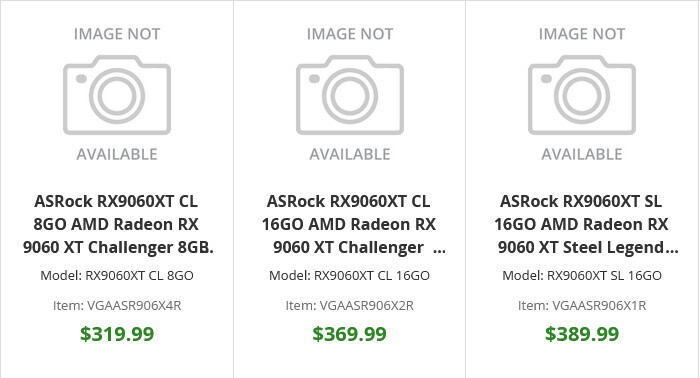Click 'AVAILABLE' text under the Steel Legend camera

click(582, 154)
